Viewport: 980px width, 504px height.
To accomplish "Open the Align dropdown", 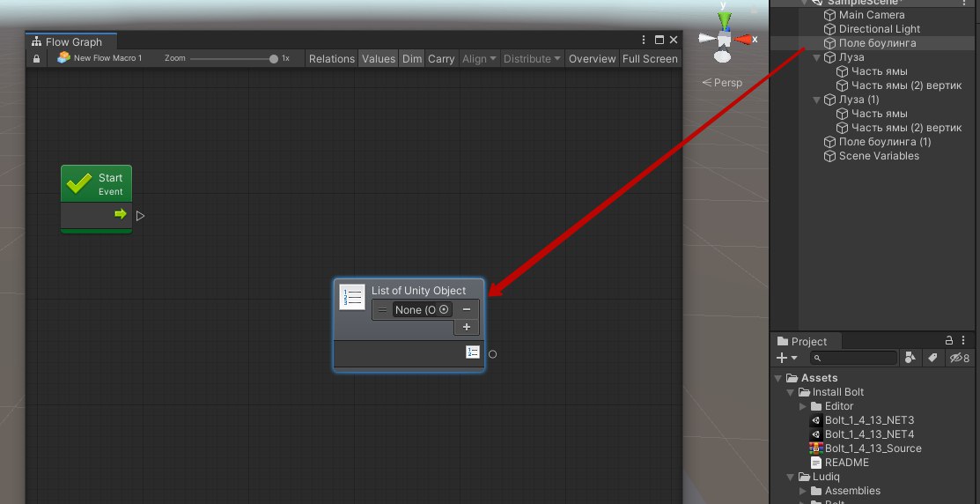I will [x=479, y=59].
